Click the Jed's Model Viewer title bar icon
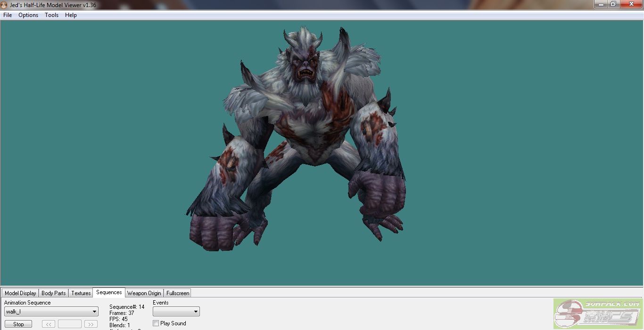644x330 pixels. [x=4, y=5]
